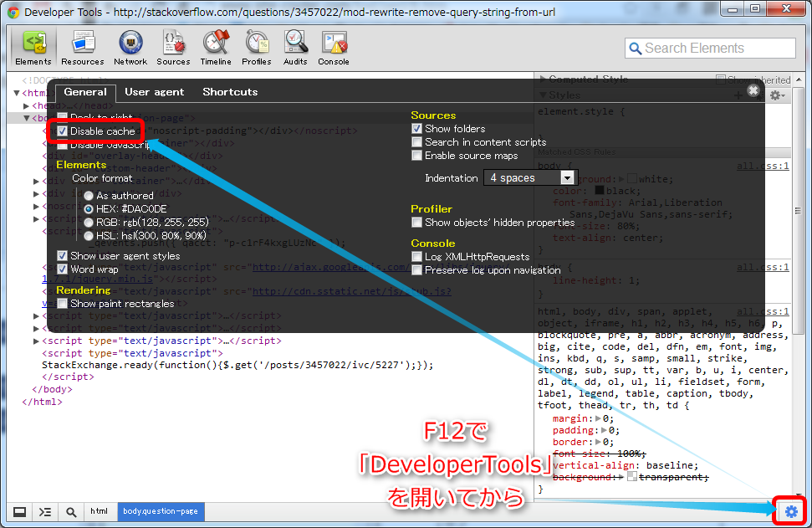Open the Elements panel
This screenshot has height=528, width=812.
(33, 48)
